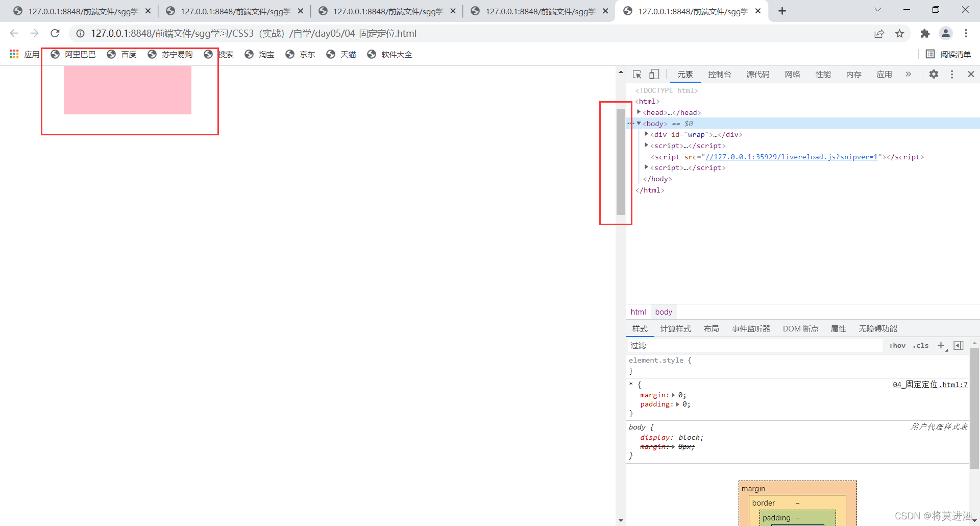This screenshot has width=980, height=526.
Task: View site information icon in address bar
Action: (80, 33)
